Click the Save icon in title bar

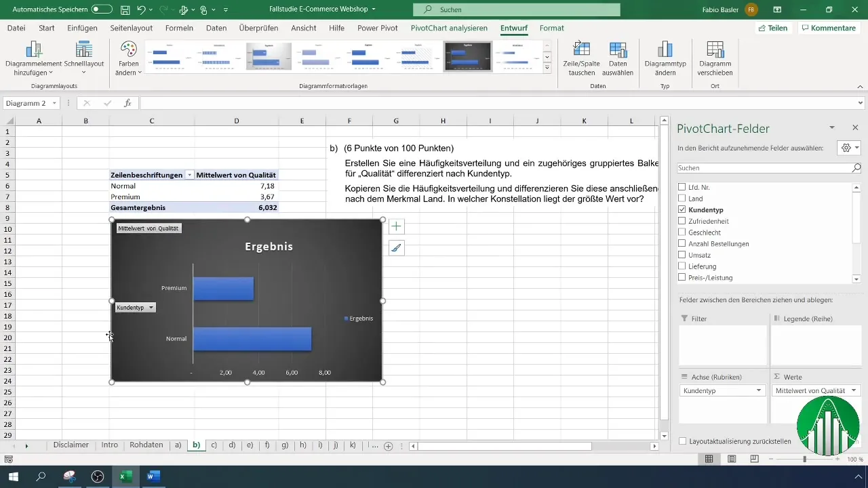tap(125, 10)
